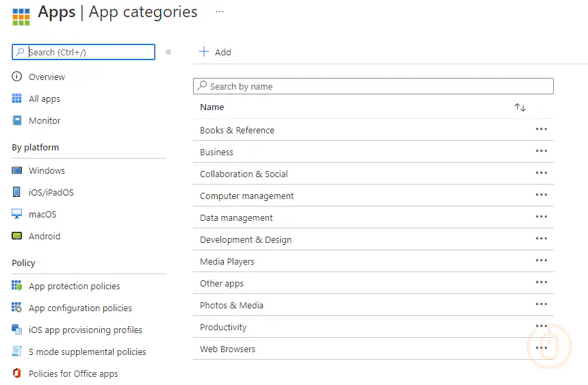Open All apps grid icon
This screenshot has width=588, height=385.
[x=17, y=98]
